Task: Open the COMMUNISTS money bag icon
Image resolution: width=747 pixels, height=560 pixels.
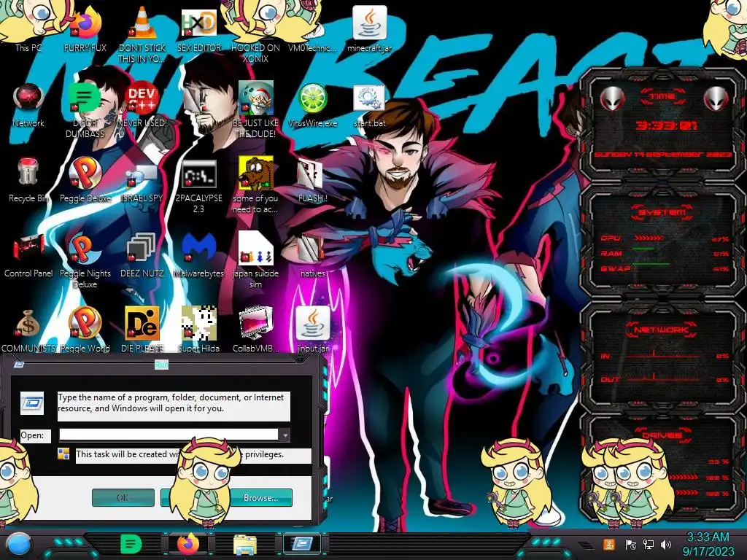Action: [28, 330]
